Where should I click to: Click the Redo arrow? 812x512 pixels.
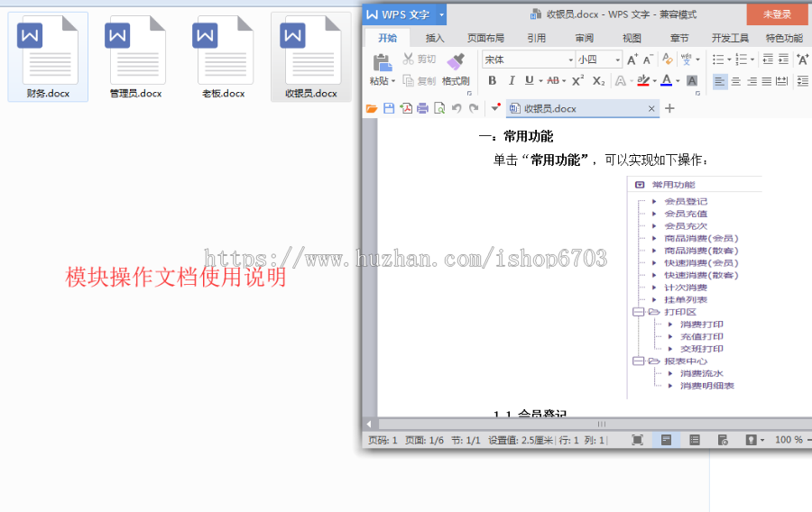(474, 108)
